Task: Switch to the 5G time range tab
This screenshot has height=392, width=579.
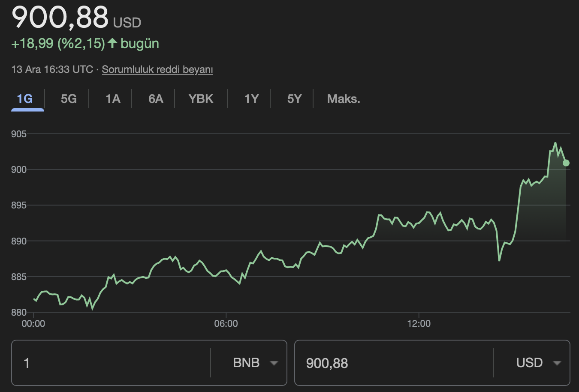Action: (x=68, y=99)
